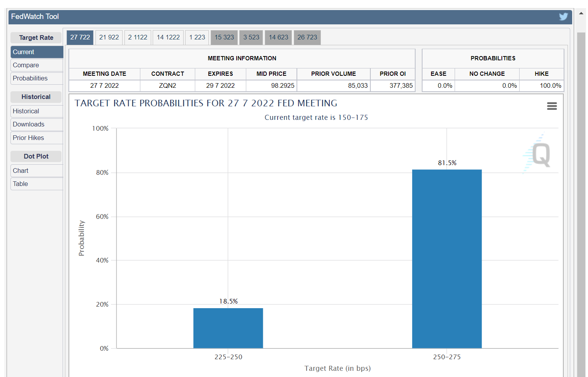Select the 14 623 meeting tab

[278, 38]
